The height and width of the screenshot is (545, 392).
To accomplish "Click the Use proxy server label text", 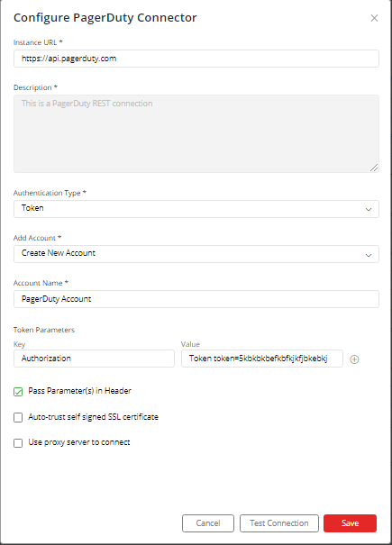I will (79, 442).
